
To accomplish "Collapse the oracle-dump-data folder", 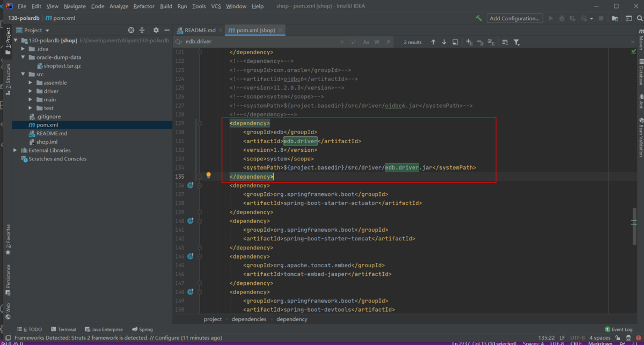I will (23, 57).
